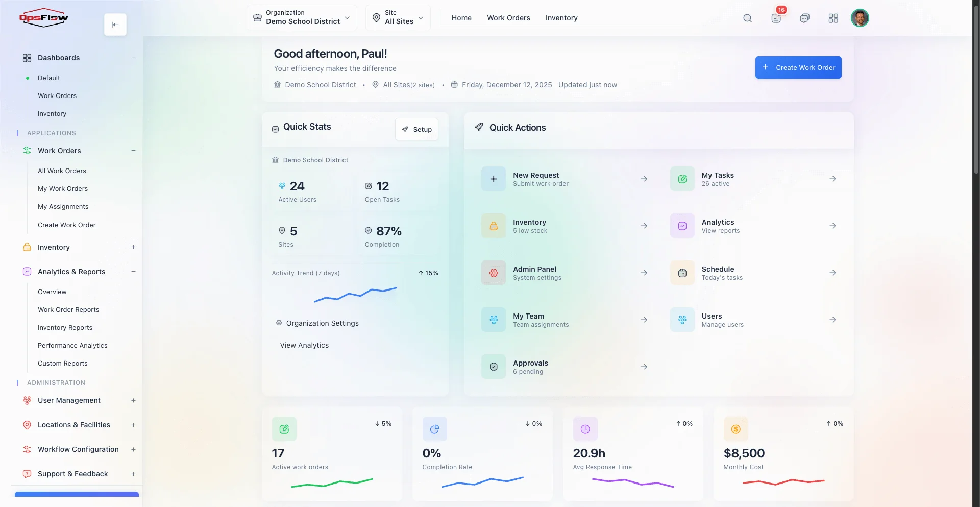
Task: Toggle the default dashboard active indicator dot
Action: pos(27,78)
